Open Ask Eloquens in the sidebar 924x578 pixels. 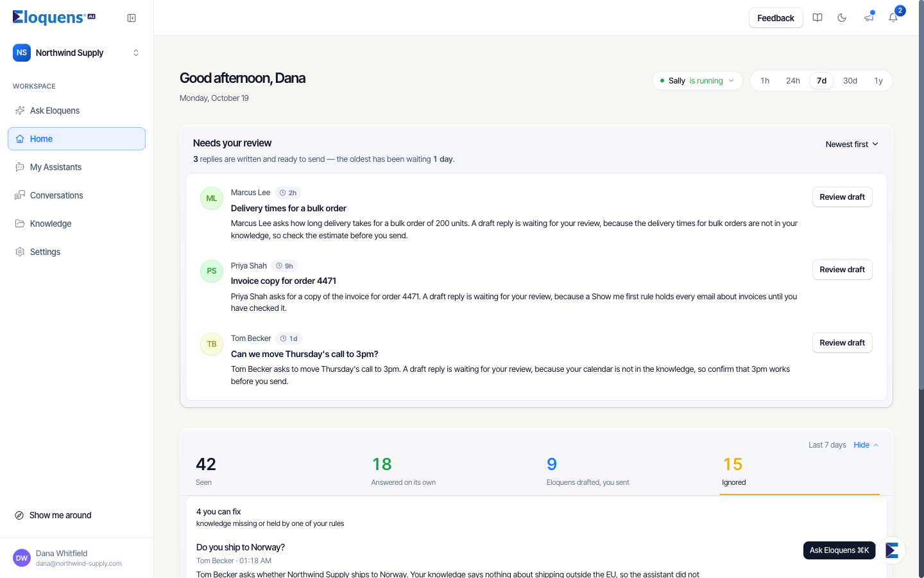point(76,110)
